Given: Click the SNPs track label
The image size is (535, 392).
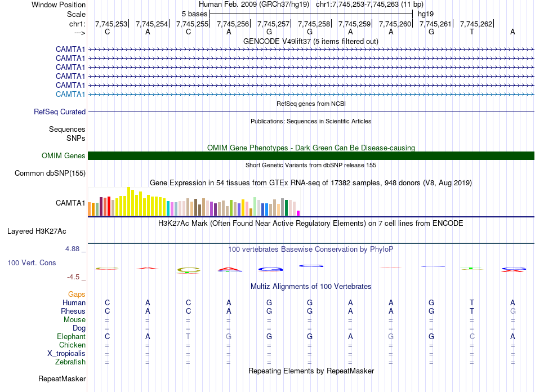Looking at the screenshot, I should click(76, 138).
